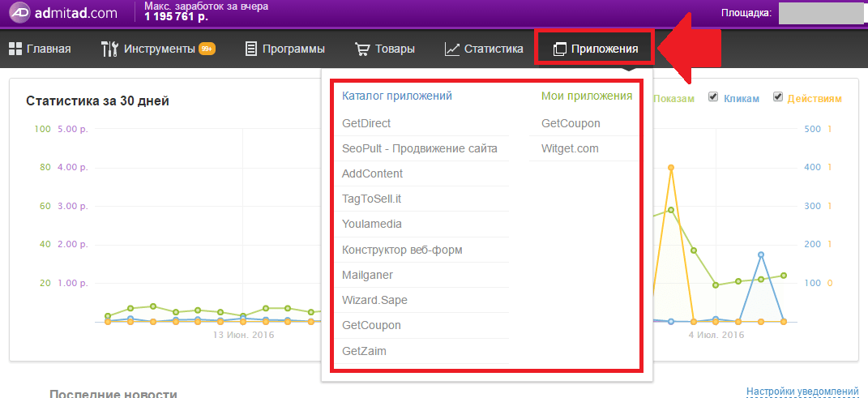Open the Каталог приложений link
This screenshot has width=868, height=398.
tap(397, 96)
